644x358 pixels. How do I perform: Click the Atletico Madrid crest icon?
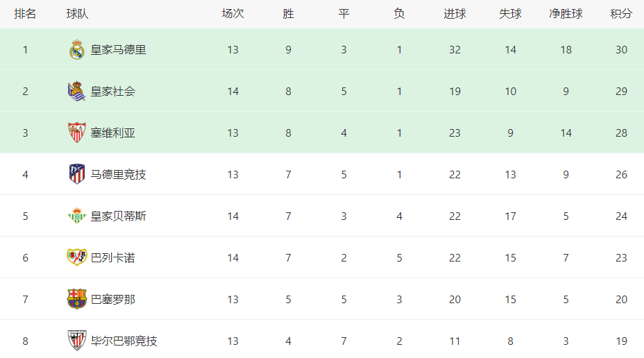click(x=77, y=174)
